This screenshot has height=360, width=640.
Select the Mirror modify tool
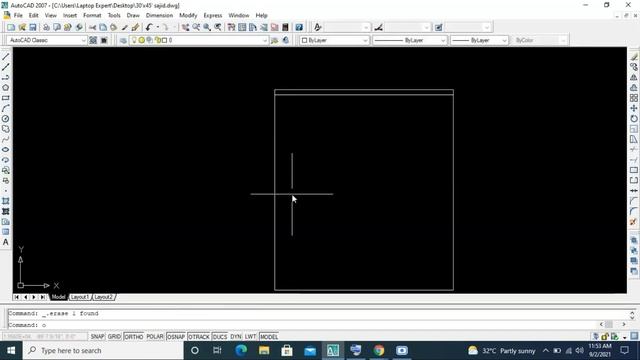633,78
